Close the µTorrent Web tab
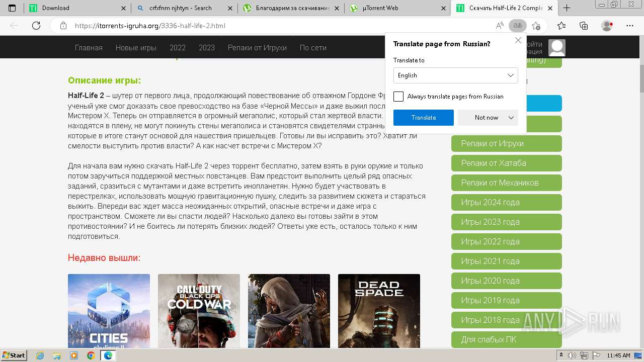 (443, 8)
